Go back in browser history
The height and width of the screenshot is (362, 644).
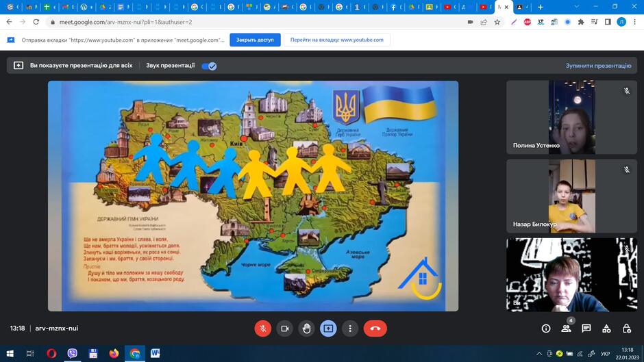pyautogui.click(x=10, y=22)
